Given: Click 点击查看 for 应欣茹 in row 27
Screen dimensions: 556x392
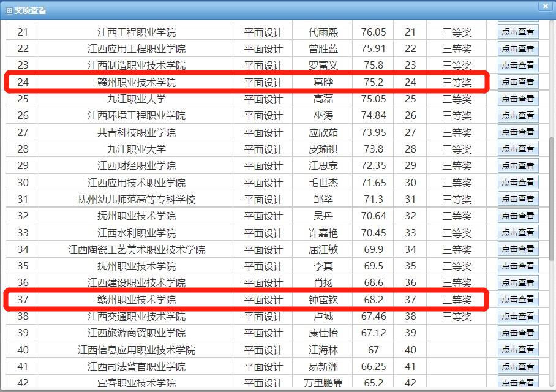Looking at the screenshot, I should [x=518, y=132].
